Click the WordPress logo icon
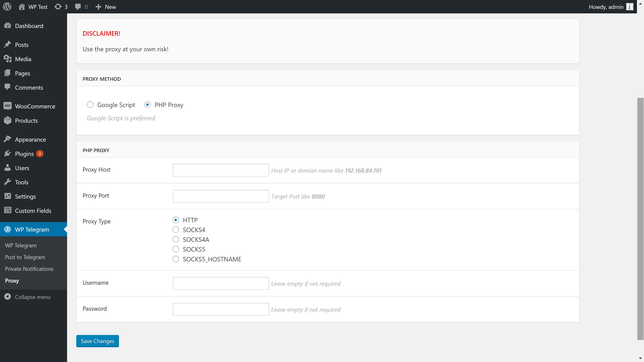Screen dimensions: 644x362 [7, 7]
